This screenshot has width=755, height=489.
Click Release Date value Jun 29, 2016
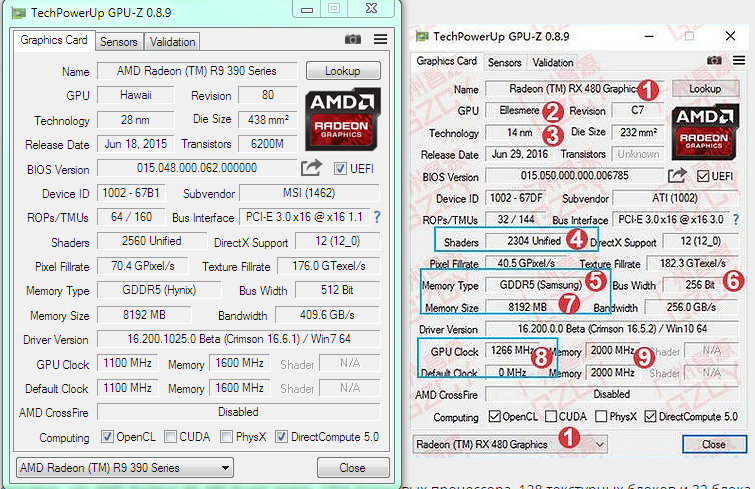pyautogui.click(x=520, y=154)
